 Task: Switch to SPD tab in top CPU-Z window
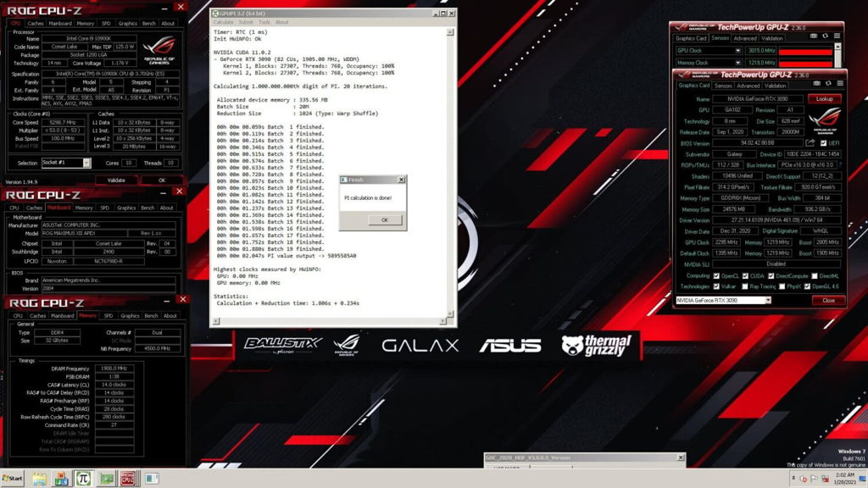pyautogui.click(x=106, y=23)
